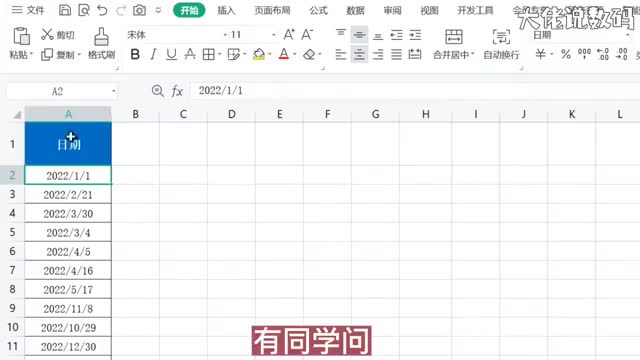Click the Save icon in quick toolbar

pos(65,10)
